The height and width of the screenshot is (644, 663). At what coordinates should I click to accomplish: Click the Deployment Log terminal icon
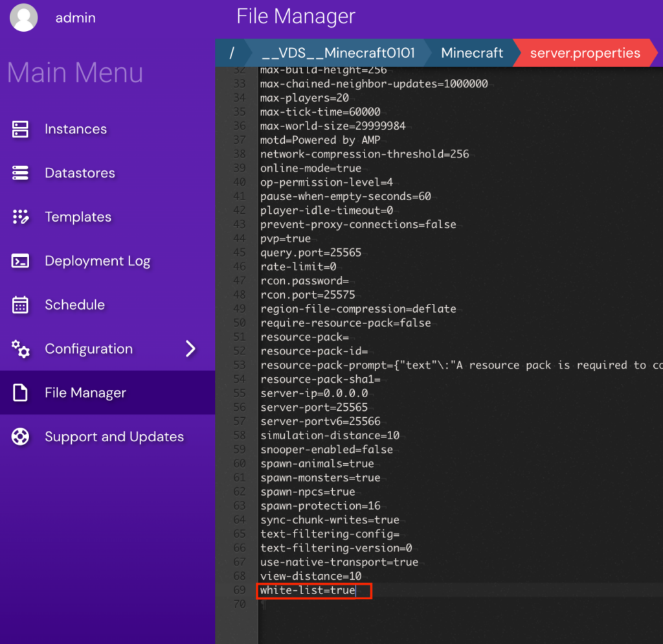click(x=20, y=261)
